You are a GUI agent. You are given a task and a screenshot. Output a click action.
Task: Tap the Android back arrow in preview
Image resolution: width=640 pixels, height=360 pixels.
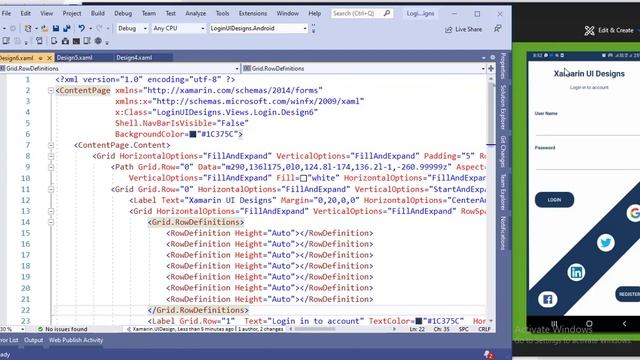point(624,324)
